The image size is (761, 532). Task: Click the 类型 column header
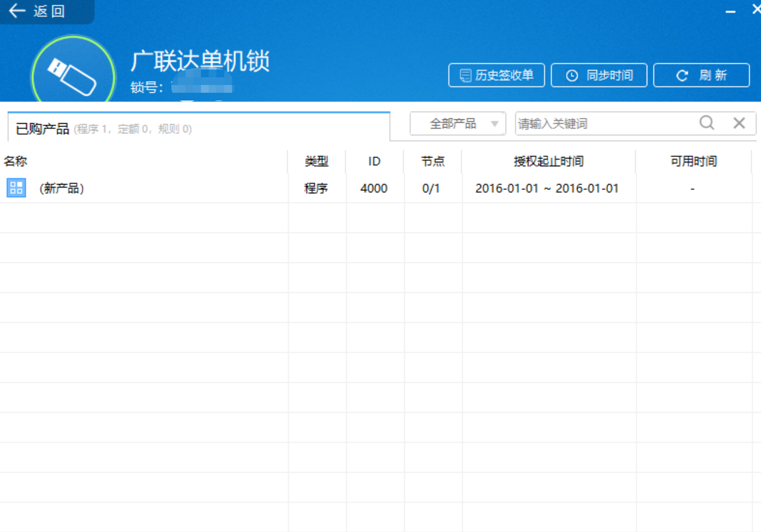(x=317, y=161)
